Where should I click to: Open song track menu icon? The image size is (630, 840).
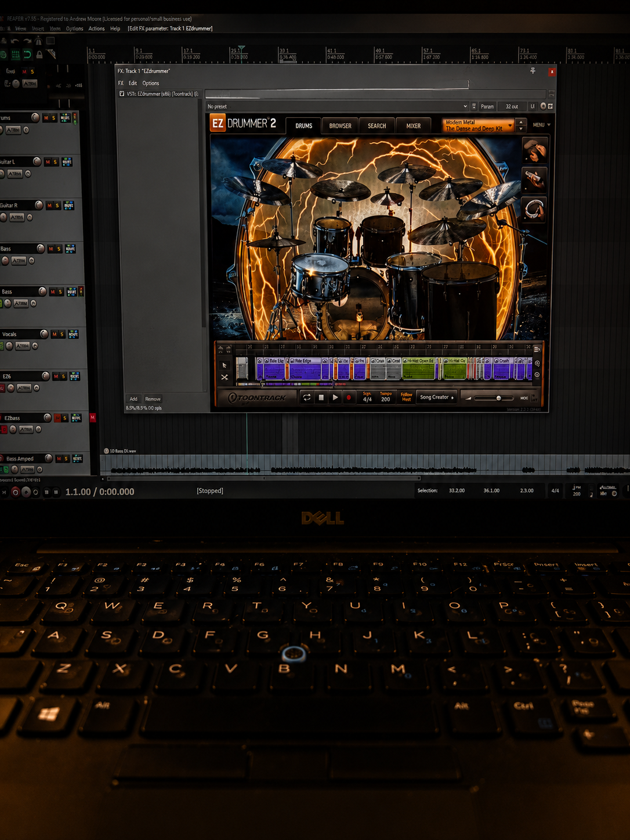(537, 349)
